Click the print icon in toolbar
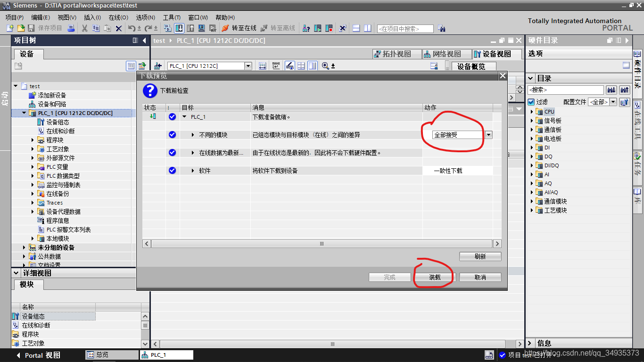This screenshot has width=644, height=362. pos(71,28)
